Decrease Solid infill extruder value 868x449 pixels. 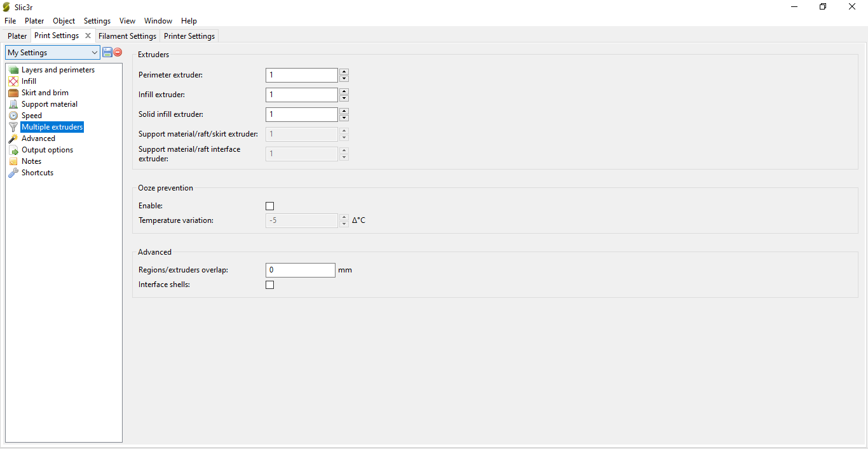(x=344, y=118)
